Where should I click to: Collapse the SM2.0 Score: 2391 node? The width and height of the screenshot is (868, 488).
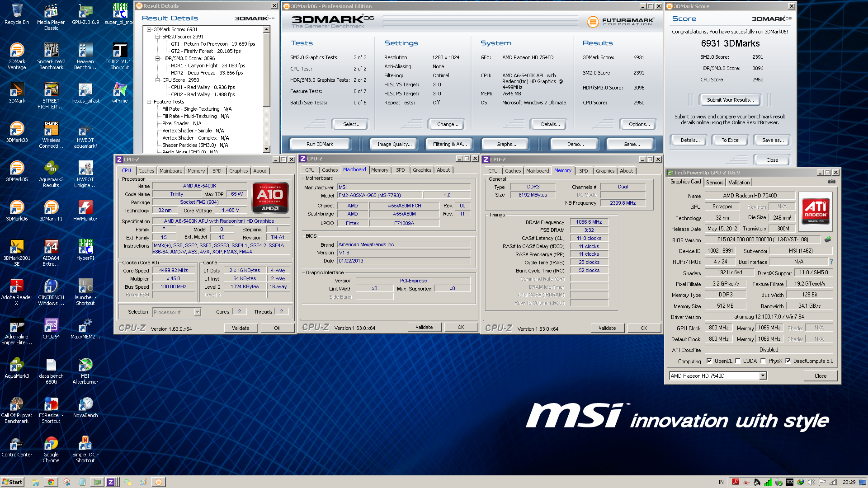158,37
